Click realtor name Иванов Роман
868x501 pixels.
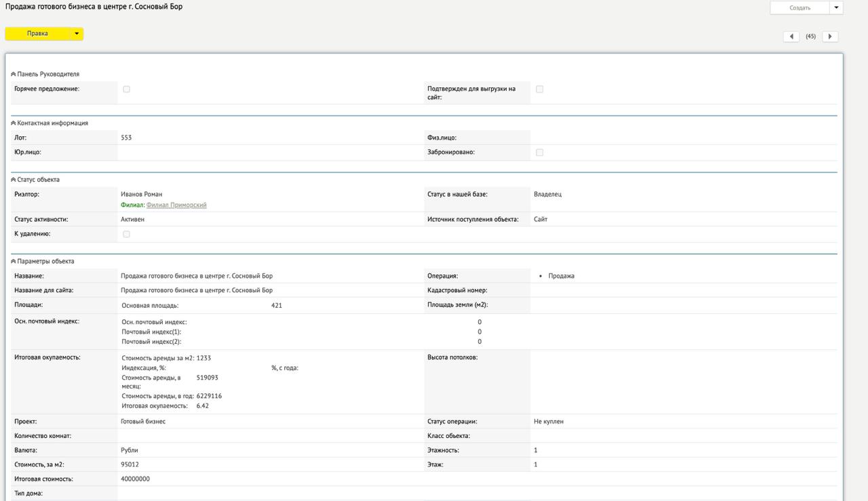(141, 194)
